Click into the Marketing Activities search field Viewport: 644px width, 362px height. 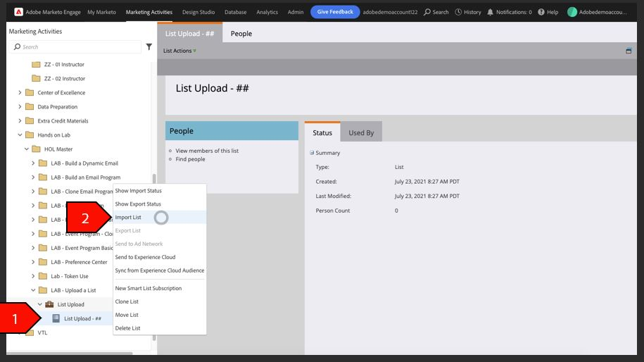pos(75,47)
